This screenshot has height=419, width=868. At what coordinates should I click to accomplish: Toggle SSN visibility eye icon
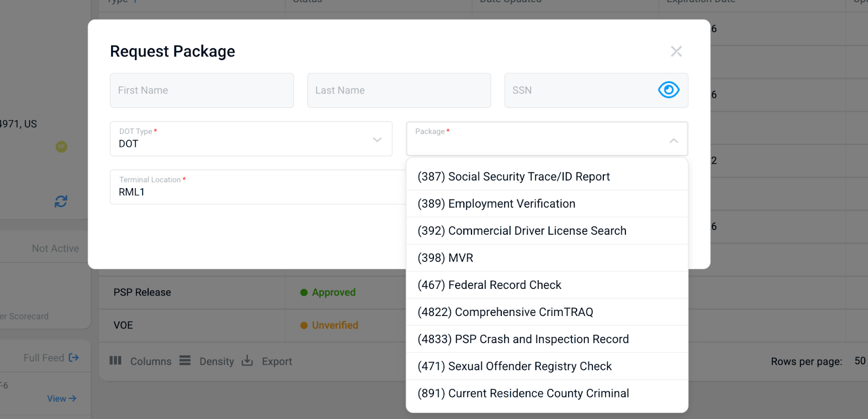[668, 90]
